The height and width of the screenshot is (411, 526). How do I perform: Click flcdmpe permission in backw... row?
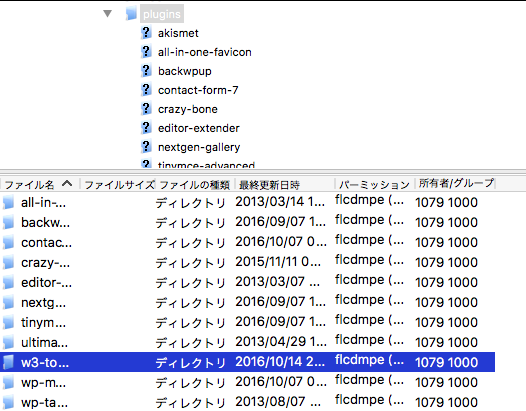click(x=369, y=220)
